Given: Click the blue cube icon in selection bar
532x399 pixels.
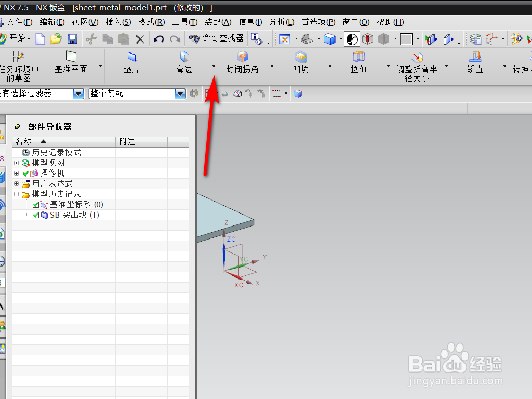Looking at the screenshot, I should click(x=298, y=94).
